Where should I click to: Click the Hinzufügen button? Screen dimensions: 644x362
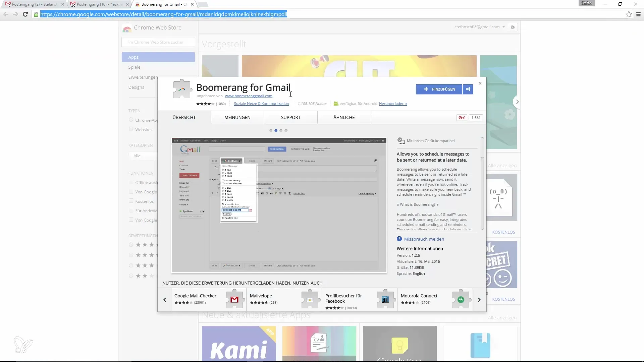pyautogui.click(x=439, y=89)
